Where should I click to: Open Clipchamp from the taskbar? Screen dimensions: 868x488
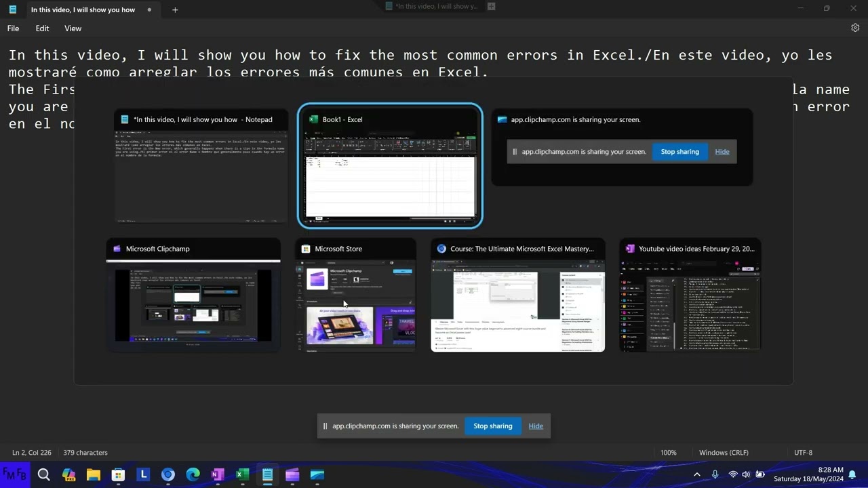(292, 475)
